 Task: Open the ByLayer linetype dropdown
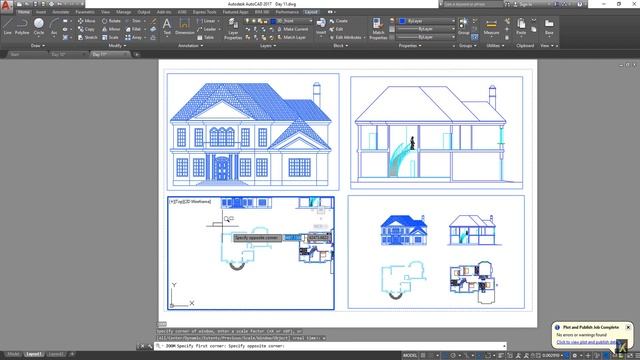(x=426, y=37)
